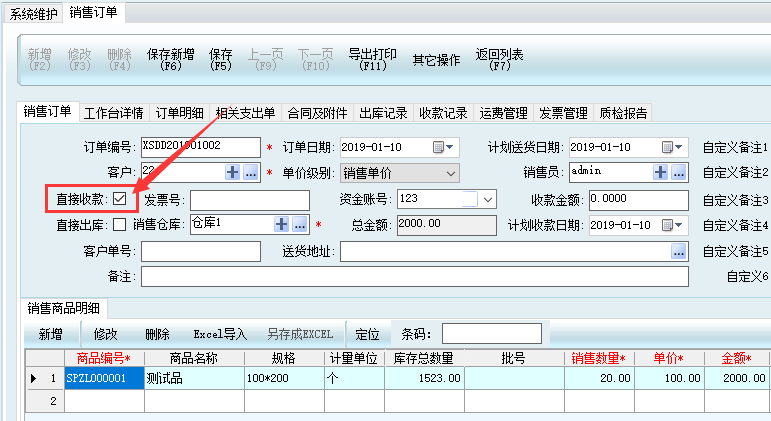Click the plus icon next to 销售员 field
The height and width of the screenshot is (421, 771).
pos(661,172)
